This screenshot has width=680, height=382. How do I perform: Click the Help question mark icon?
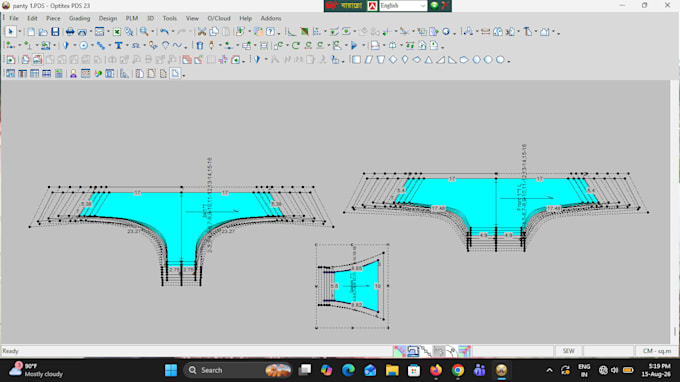[x=270, y=32]
